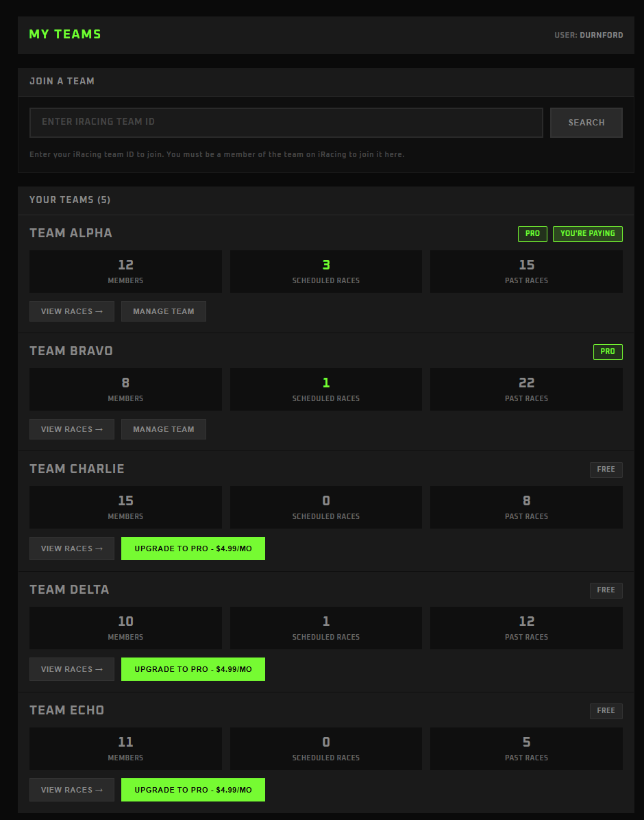Click the MY TEAMS page heading
Image resolution: width=644 pixels, height=820 pixels.
64,34
